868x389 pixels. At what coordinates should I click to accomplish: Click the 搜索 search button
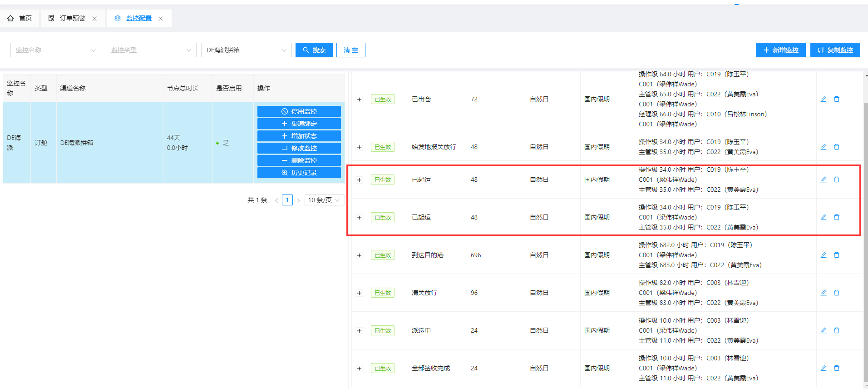point(314,50)
